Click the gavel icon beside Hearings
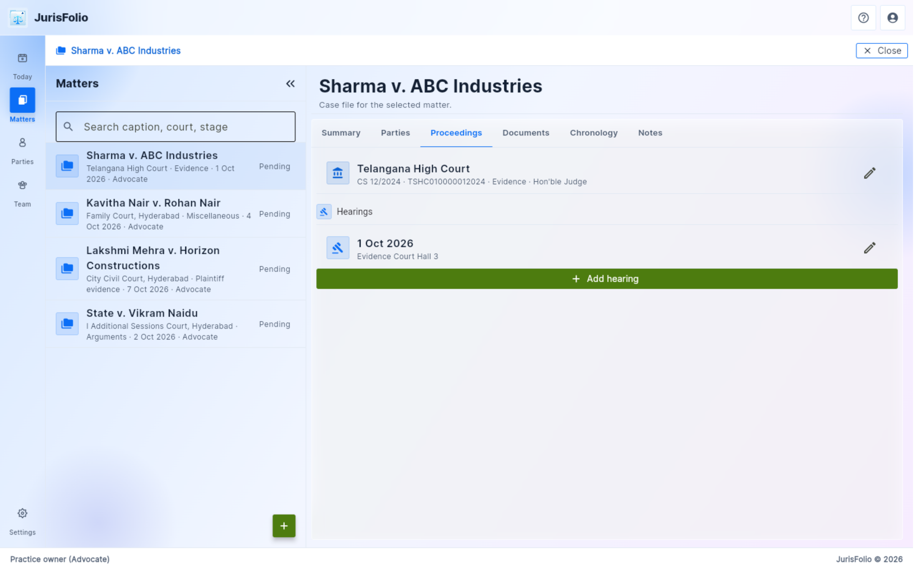 click(324, 212)
